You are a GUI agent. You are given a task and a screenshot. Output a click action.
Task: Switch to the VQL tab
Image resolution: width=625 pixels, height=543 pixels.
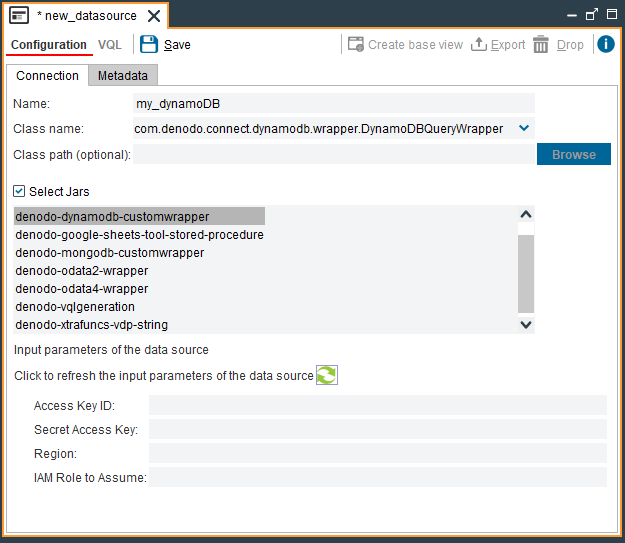pyautogui.click(x=110, y=45)
